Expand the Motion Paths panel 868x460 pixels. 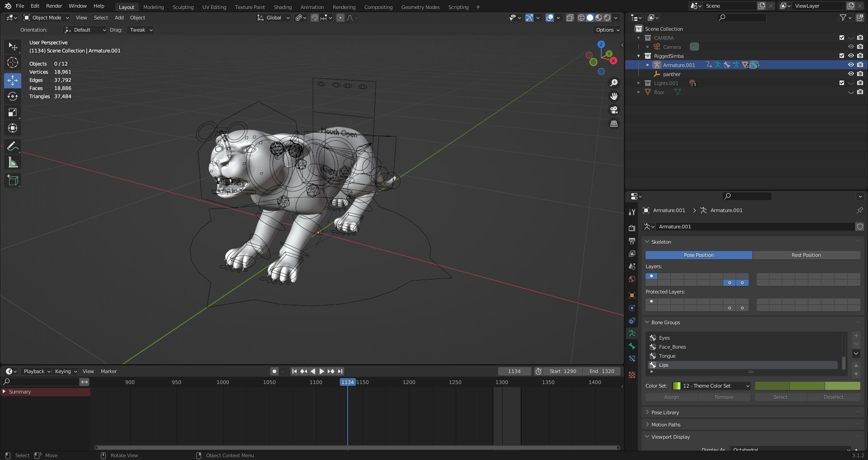665,425
